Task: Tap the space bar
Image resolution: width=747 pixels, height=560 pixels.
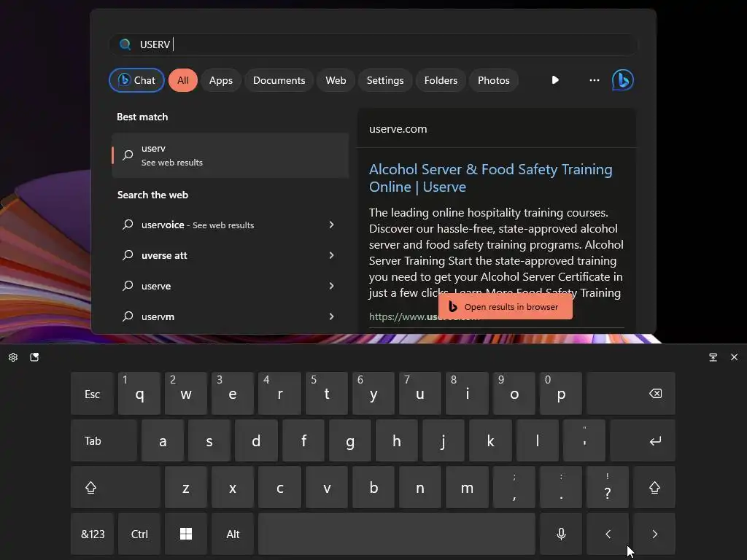Action: [x=397, y=534]
